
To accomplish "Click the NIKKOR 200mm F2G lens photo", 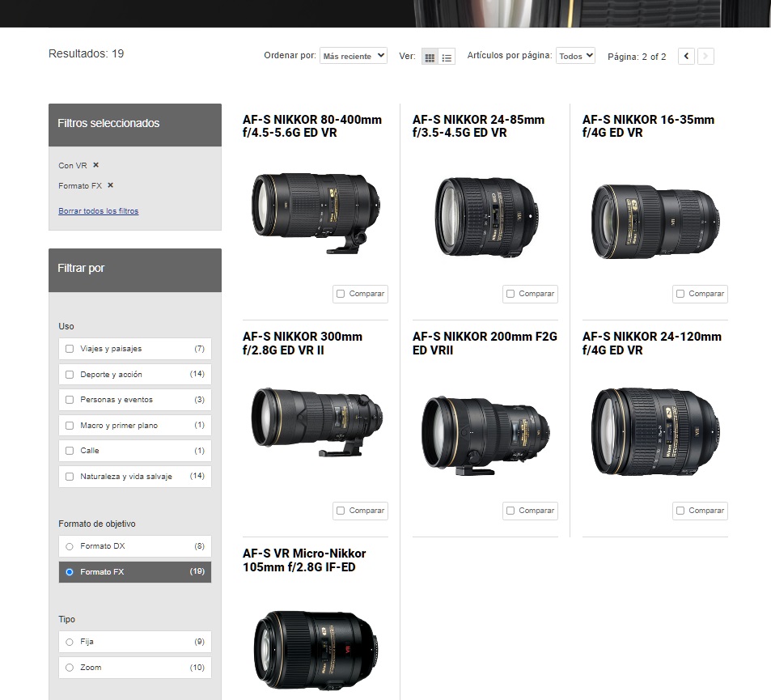I will (485, 433).
